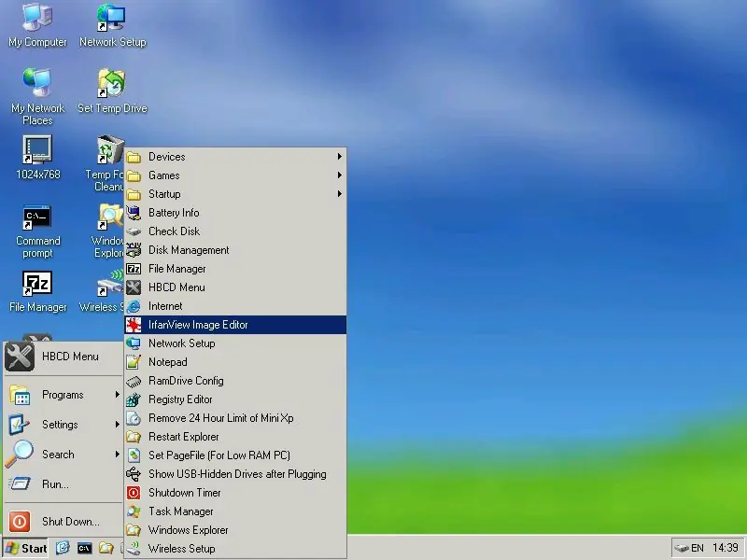The image size is (747, 560).
Task: Click Run... label in Start menu
Action: (55, 484)
